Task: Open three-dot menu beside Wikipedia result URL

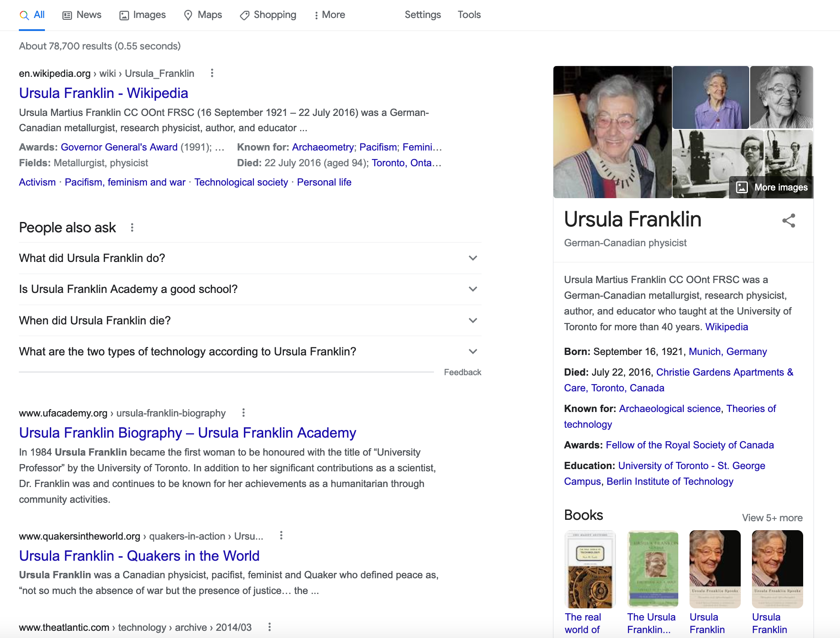Action: coord(212,73)
